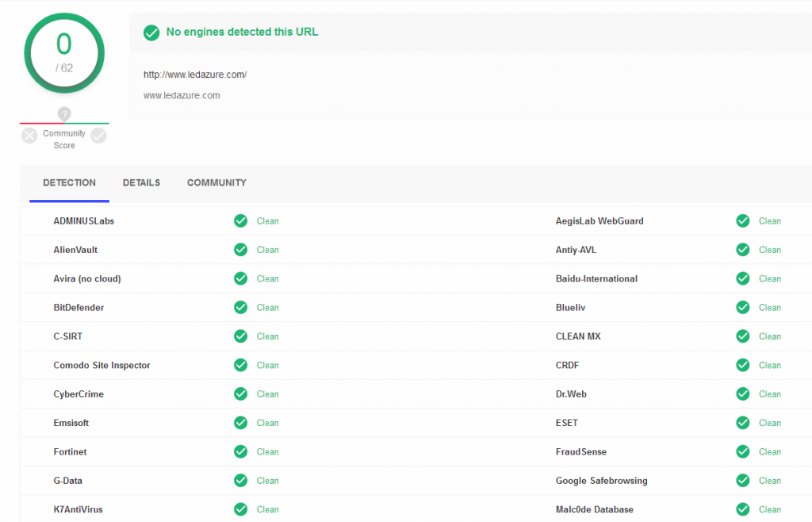Select the ESET engine name
The height and width of the screenshot is (522, 812).
click(567, 423)
